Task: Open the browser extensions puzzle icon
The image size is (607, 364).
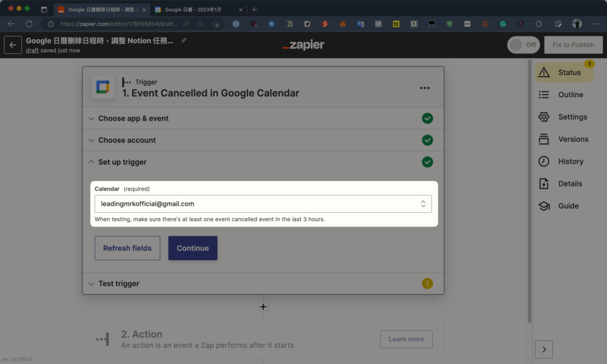Action: [538, 24]
